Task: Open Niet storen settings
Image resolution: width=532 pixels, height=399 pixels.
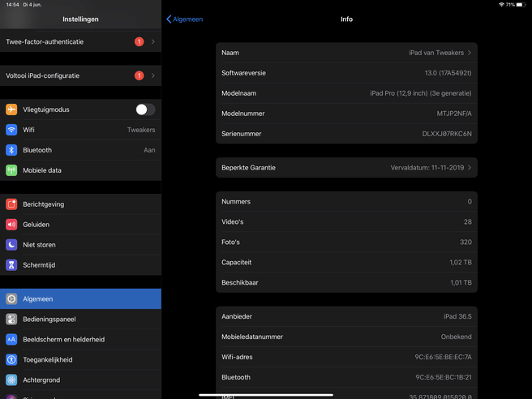Action: point(80,245)
